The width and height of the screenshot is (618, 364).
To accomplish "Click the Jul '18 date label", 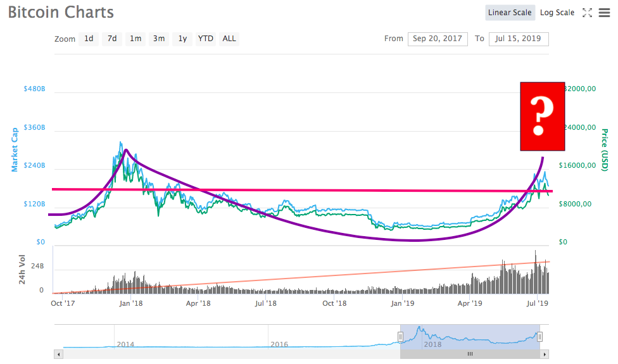I will tap(266, 303).
